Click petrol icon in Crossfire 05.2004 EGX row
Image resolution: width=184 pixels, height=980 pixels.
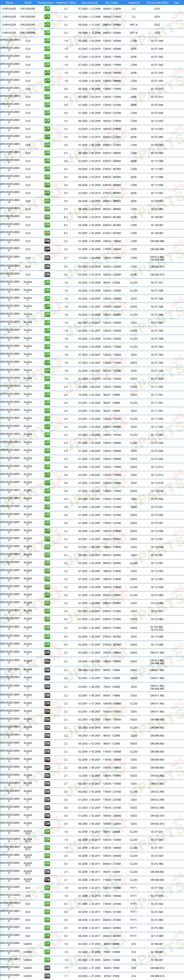click(47, 17)
